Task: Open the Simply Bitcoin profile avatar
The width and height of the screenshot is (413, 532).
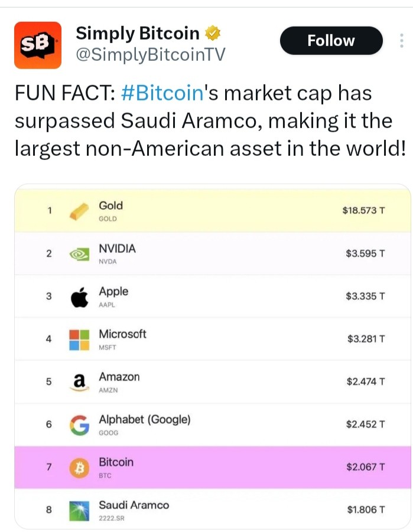Action: click(x=38, y=45)
